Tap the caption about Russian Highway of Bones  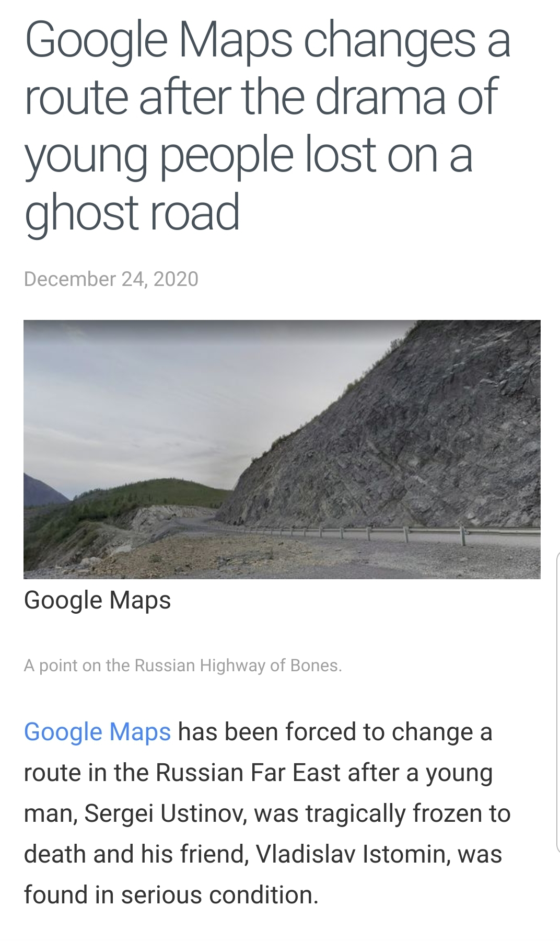(183, 665)
